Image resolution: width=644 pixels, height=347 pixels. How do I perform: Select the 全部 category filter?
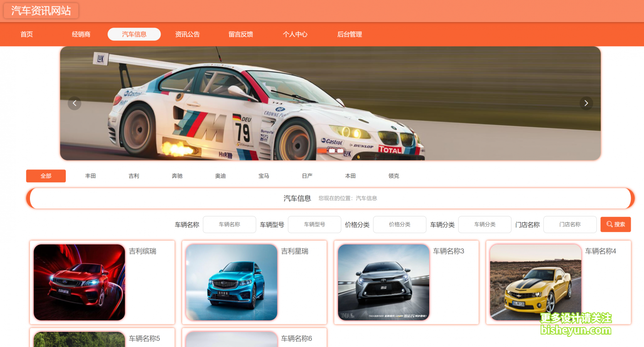[46, 176]
